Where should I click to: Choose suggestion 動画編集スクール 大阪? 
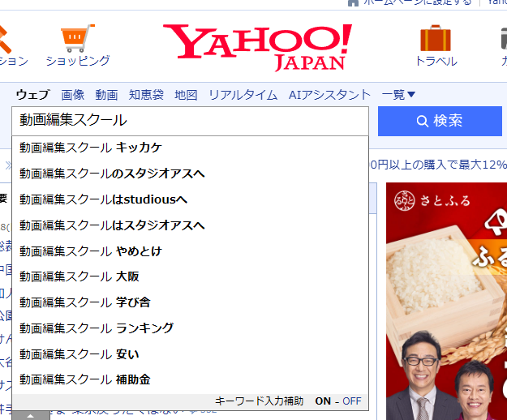coord(190,276)
